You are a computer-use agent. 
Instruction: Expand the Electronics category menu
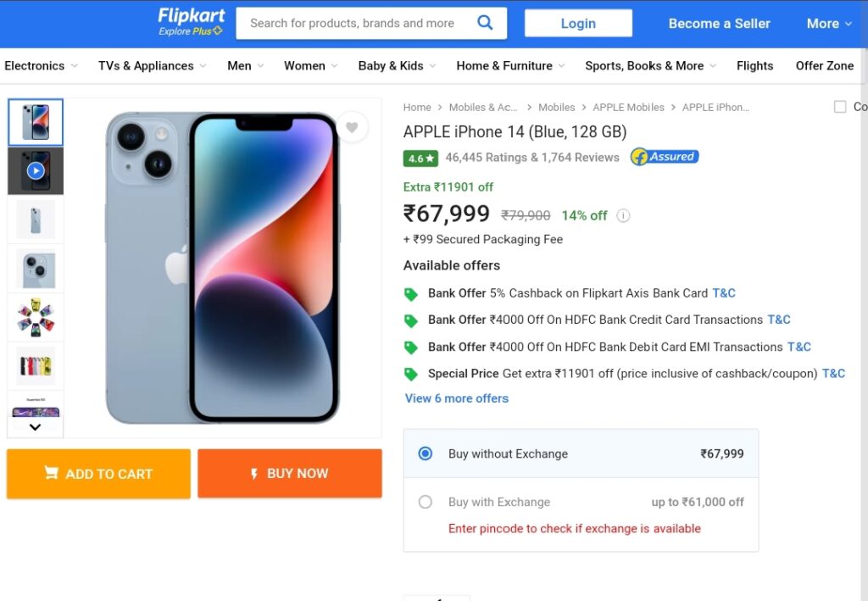41,66
